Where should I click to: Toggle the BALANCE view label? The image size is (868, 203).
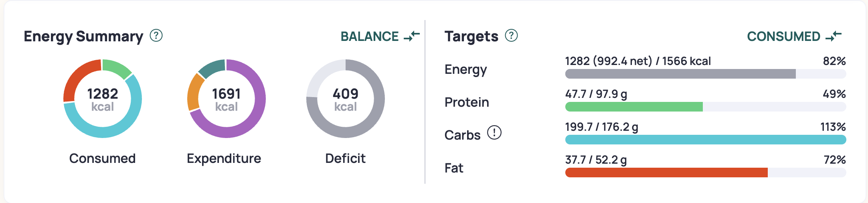tap(370, 37)
